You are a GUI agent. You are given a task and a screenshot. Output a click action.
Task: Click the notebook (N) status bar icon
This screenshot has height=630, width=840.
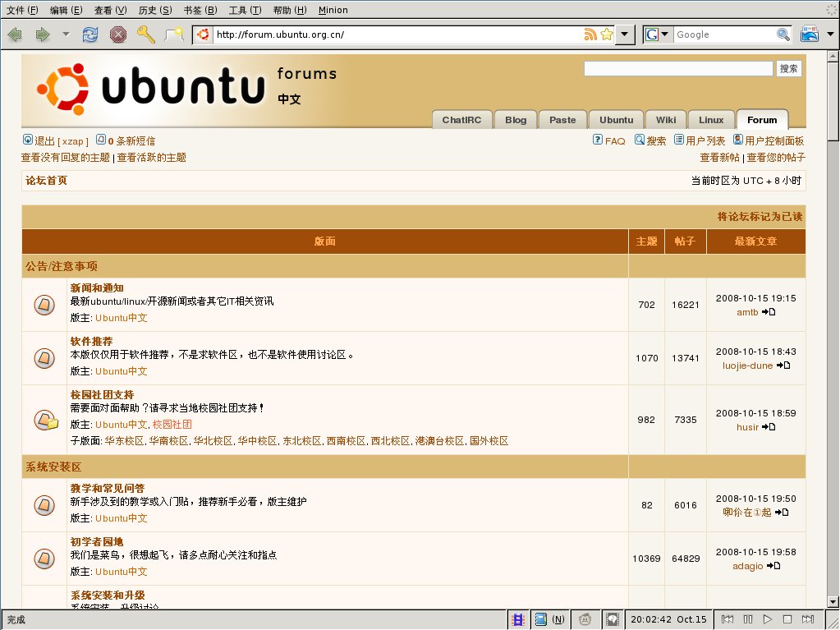[540, 620]
